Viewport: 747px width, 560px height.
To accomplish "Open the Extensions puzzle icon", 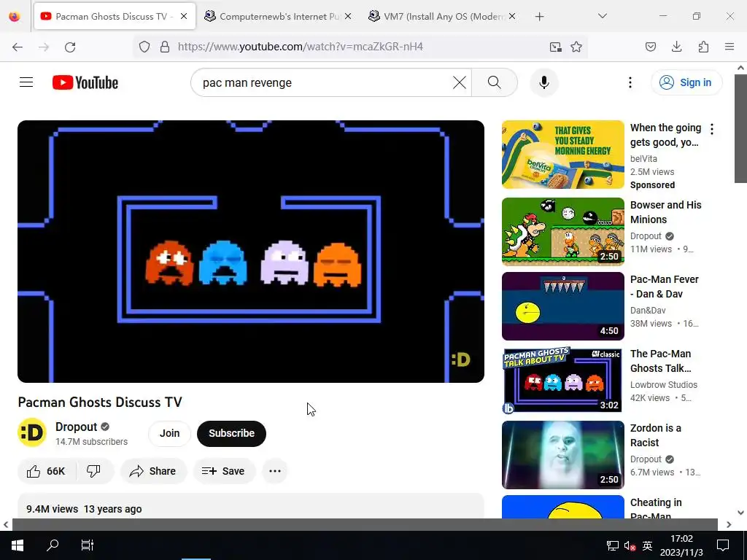I will (703, 47).
